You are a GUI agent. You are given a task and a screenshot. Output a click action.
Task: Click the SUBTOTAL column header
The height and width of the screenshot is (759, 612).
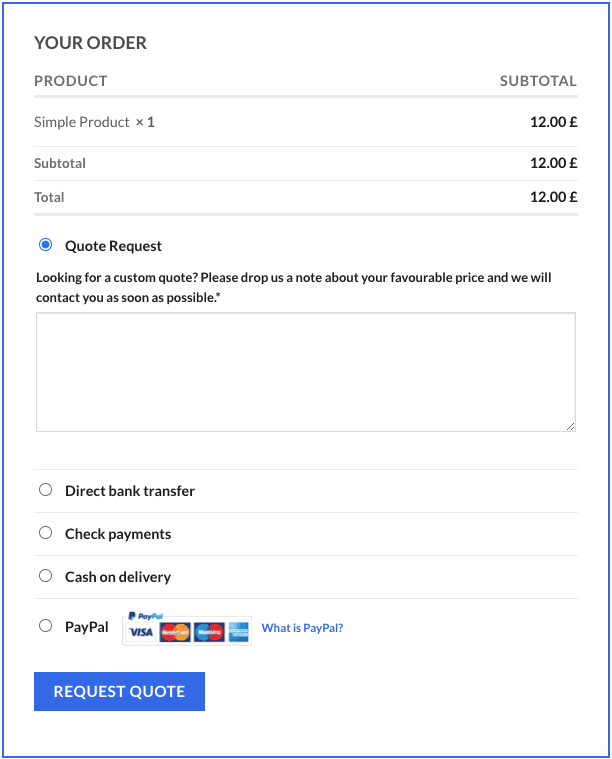pos(538,81)
